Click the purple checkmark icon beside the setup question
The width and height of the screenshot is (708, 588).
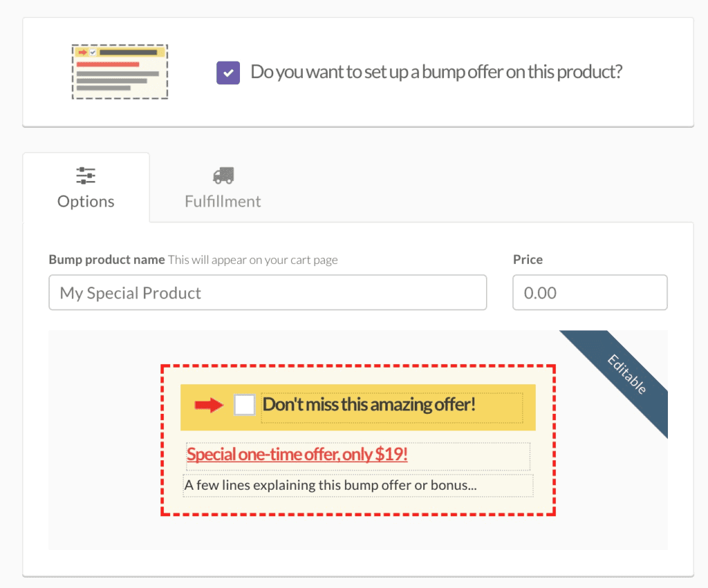click(227, 72)
